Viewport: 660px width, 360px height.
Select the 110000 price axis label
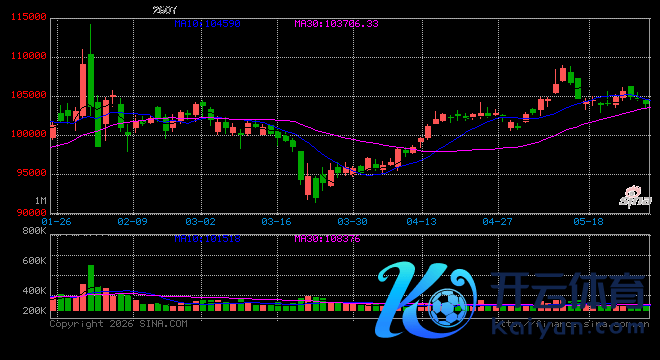[x=29, y=56]
